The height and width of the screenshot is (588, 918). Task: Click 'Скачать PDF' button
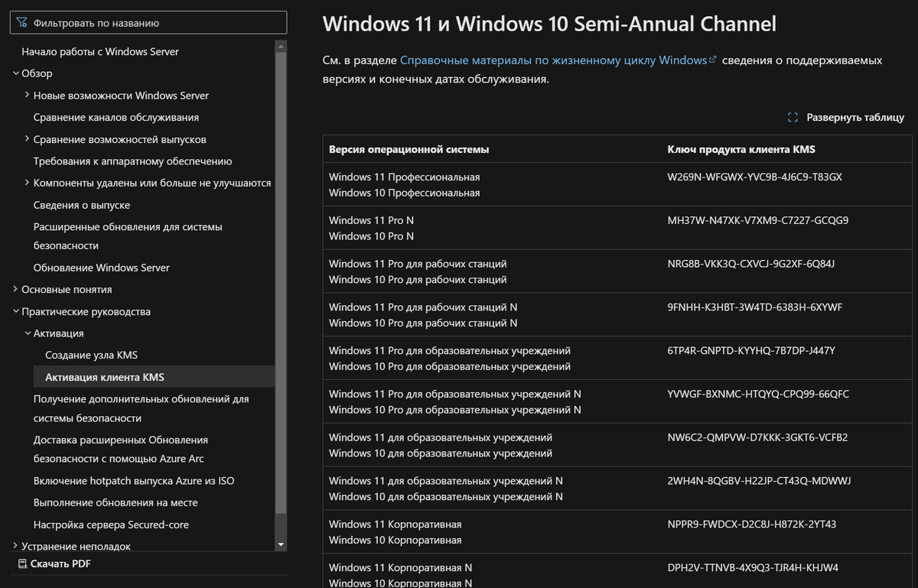[54, 564]
